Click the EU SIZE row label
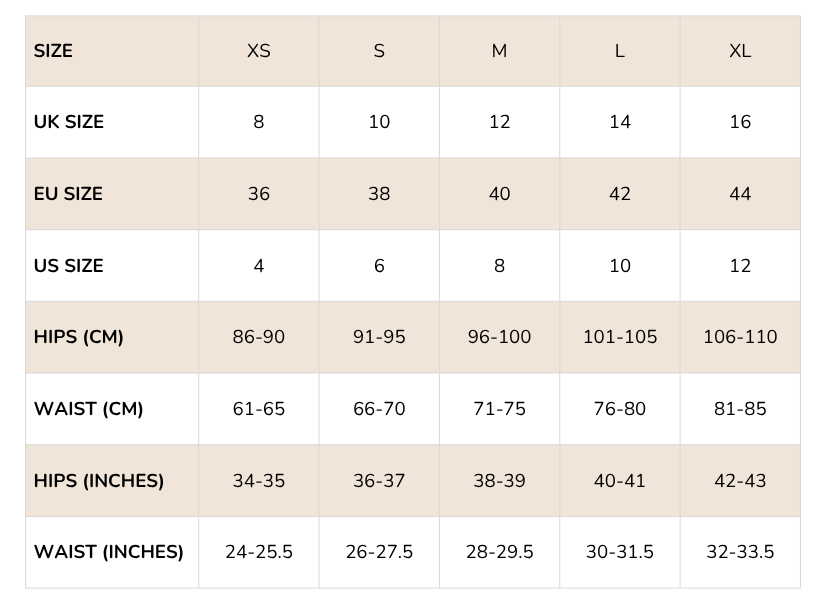Viewport: 825px width, 604px height. 68,194
